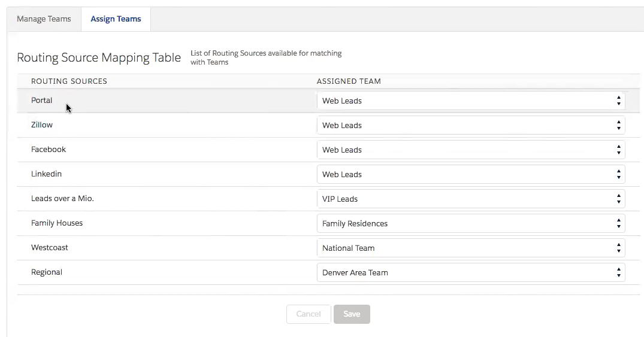Change team for Family Houses source
644x337 pixels.
pos(471,224)
